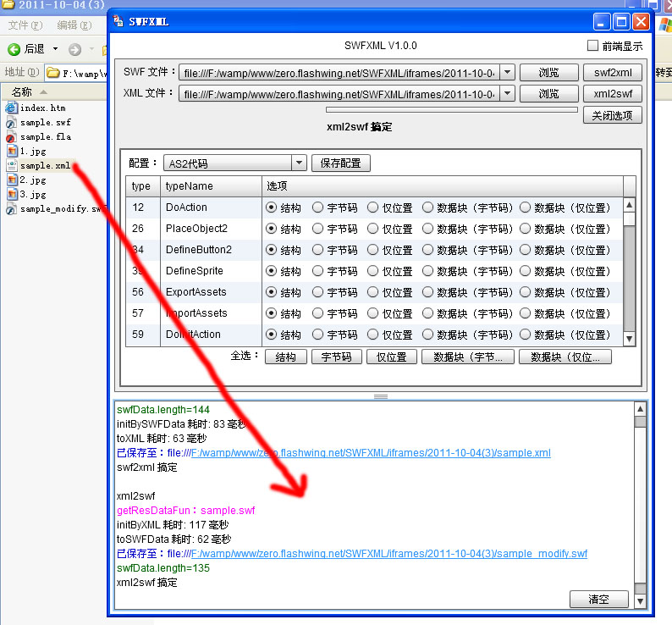Click the 名称 column sort header
Screen dimensions: 672x625
[x=54, y=91]
